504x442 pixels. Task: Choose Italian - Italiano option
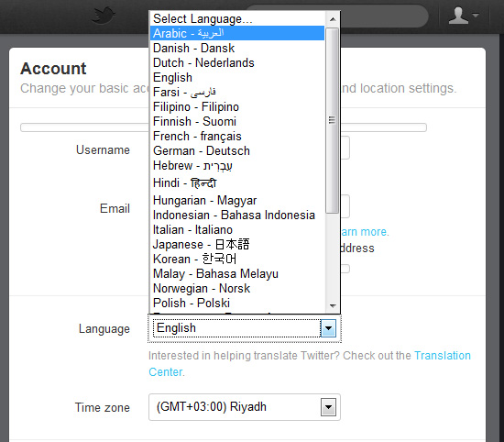[x=237, y=229]
